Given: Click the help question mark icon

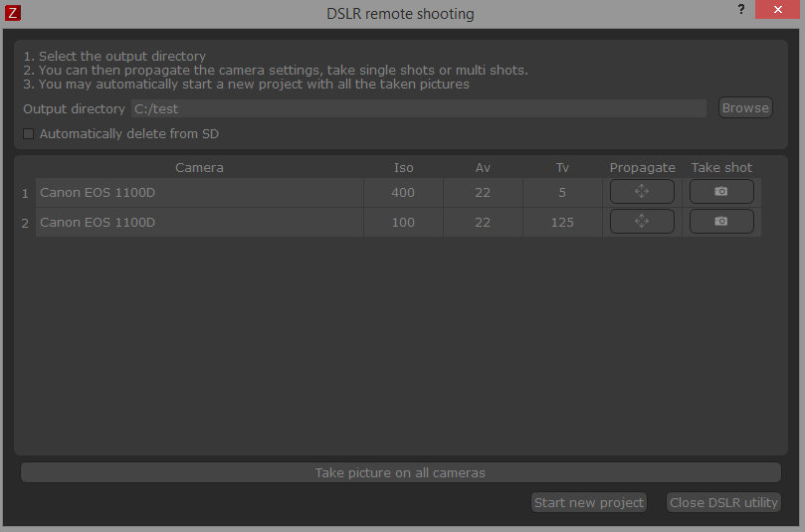Looking at the screenshot, I should click(x=741, y=10).
